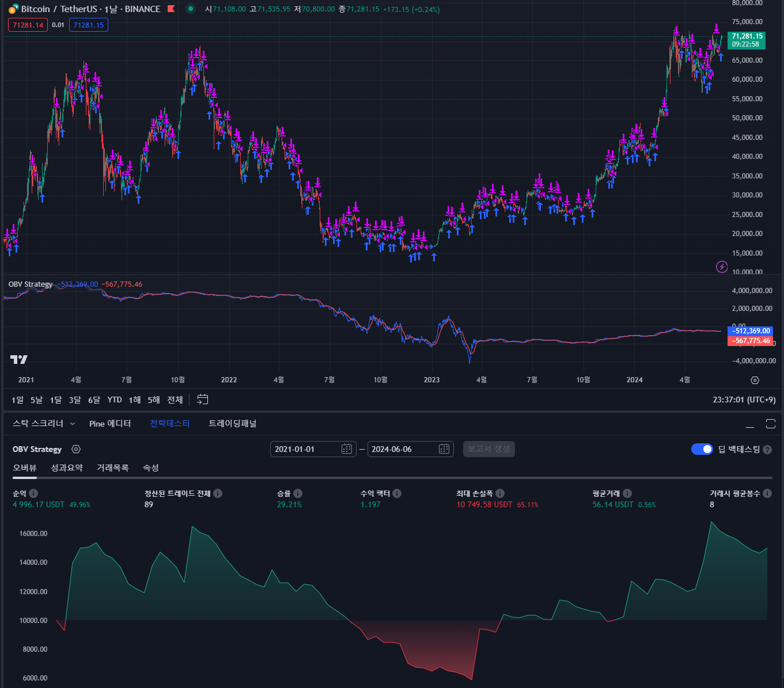The image size is (784, 688).
Task: Click the Bitcoin symbol logo icon
Action: pos(13,9)
